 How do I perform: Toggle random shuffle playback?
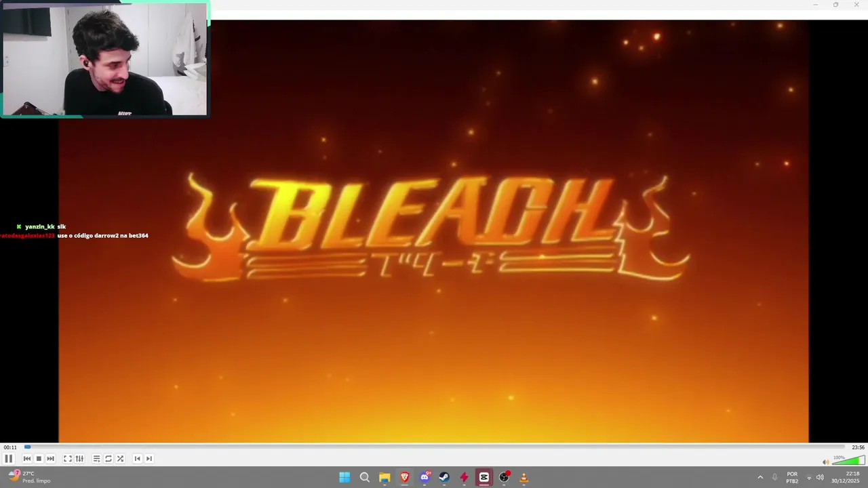tap(120, 459)
